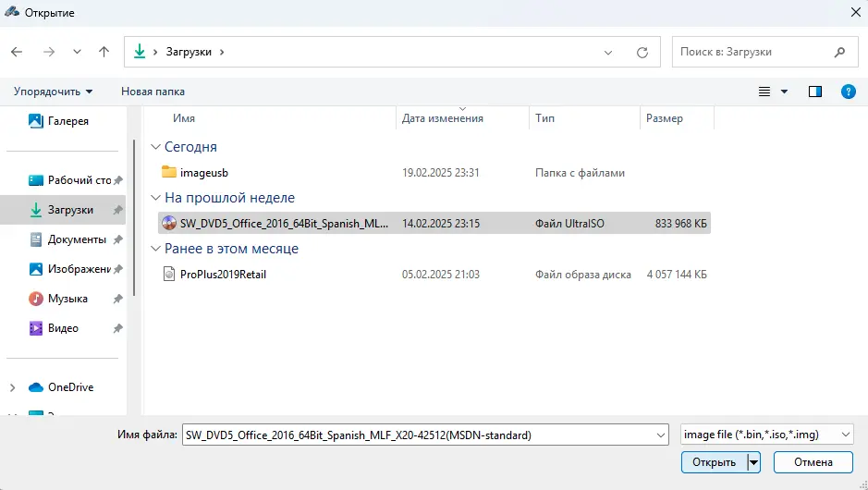The image size is (868, 490).
Task: Select Загрузки in the sidebar
Action: pos(62,210)
